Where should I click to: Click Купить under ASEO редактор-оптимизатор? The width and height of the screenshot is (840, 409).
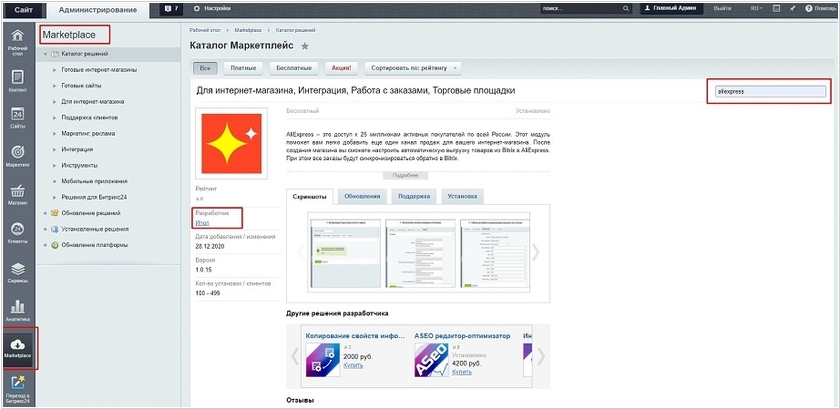click(462, 371)
